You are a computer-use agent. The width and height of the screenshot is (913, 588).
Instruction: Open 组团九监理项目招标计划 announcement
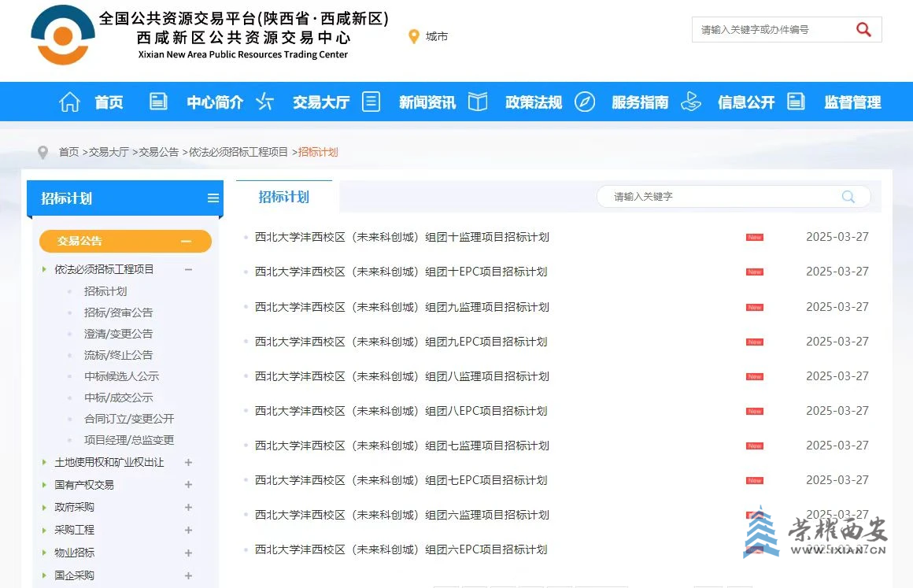(401, 307)
